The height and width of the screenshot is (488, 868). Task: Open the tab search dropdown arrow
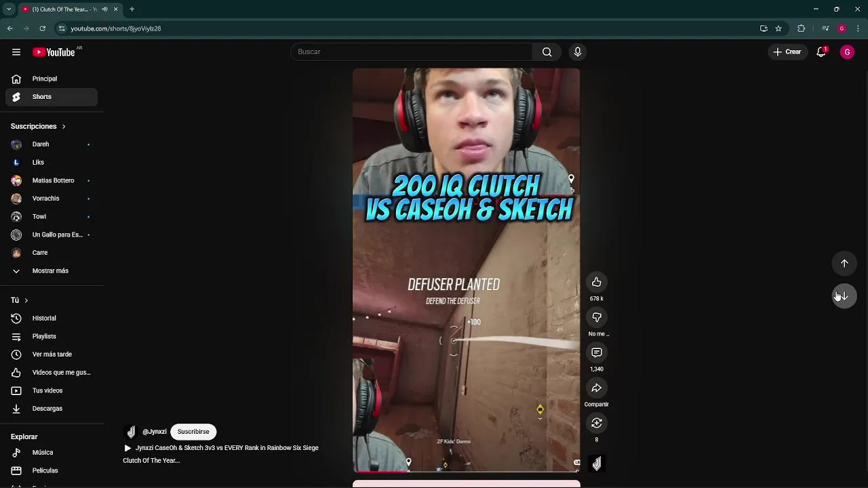[x=9, y=9]
